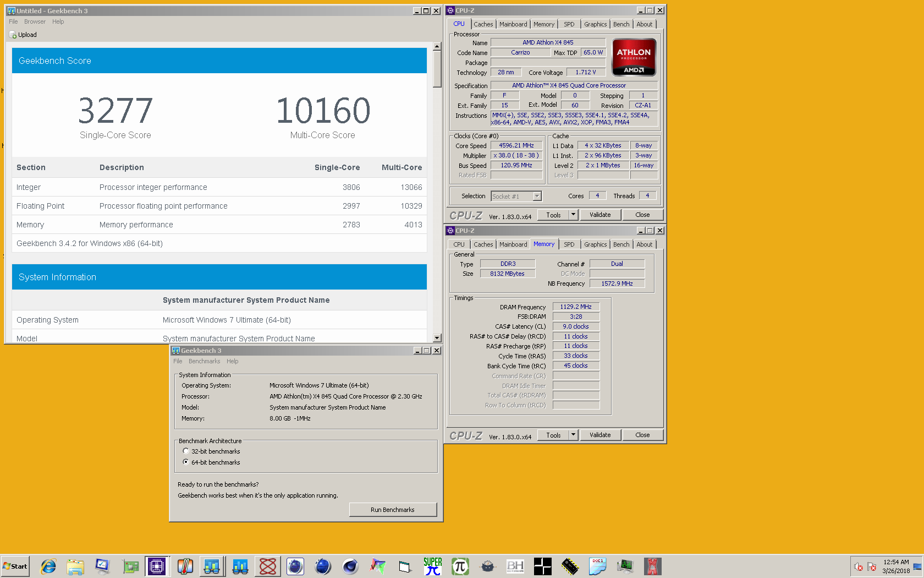This screenshot has height=578, width=924.
Task: Click Close button in CPU-Z processor window
Action: 642,215
